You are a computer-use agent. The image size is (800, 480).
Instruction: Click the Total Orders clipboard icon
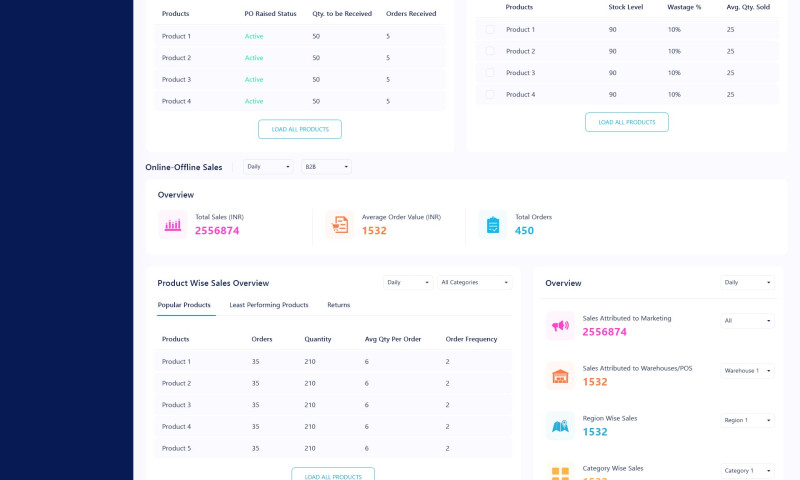pos(493,225)
